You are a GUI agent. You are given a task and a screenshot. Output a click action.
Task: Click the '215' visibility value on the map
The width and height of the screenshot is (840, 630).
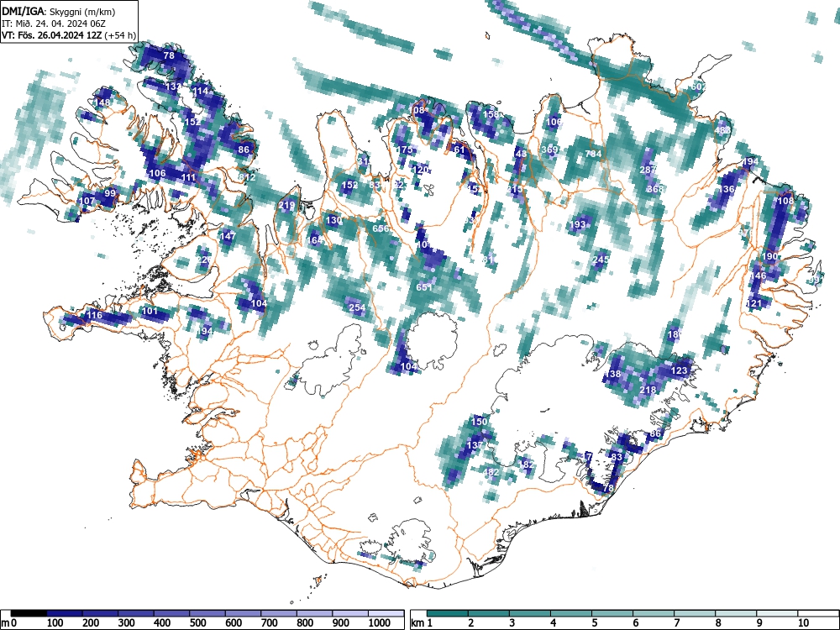(x=514, y=189)
